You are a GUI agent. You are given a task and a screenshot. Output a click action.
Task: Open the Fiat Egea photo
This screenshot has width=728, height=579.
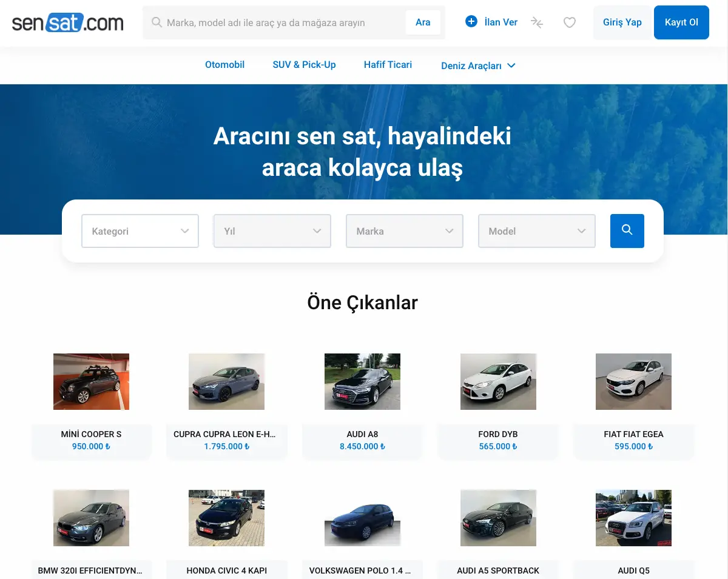point(633,381)
